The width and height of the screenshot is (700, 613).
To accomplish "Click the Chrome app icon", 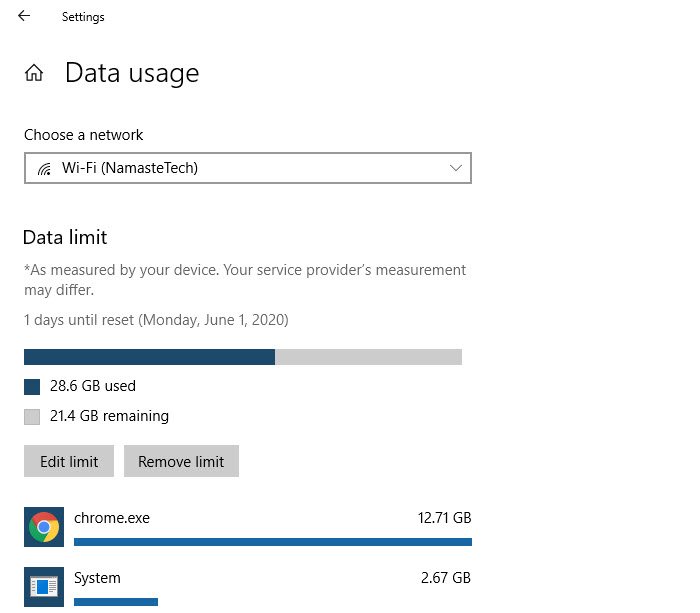I will (x=44, y=527).
